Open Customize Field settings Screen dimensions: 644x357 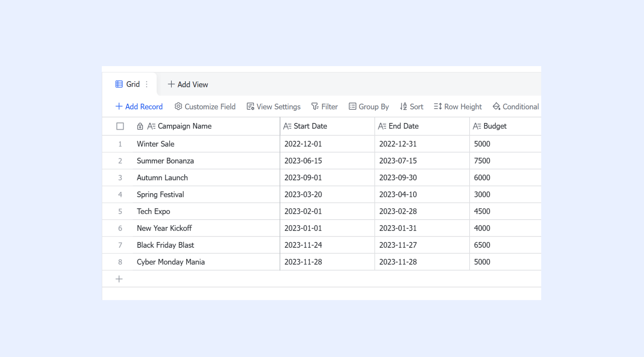coord(205,107)
